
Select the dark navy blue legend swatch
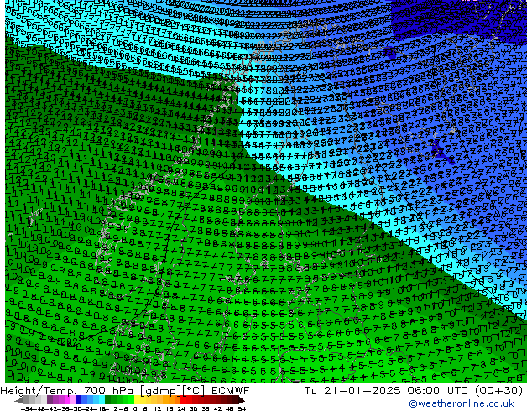click(79, 399)
